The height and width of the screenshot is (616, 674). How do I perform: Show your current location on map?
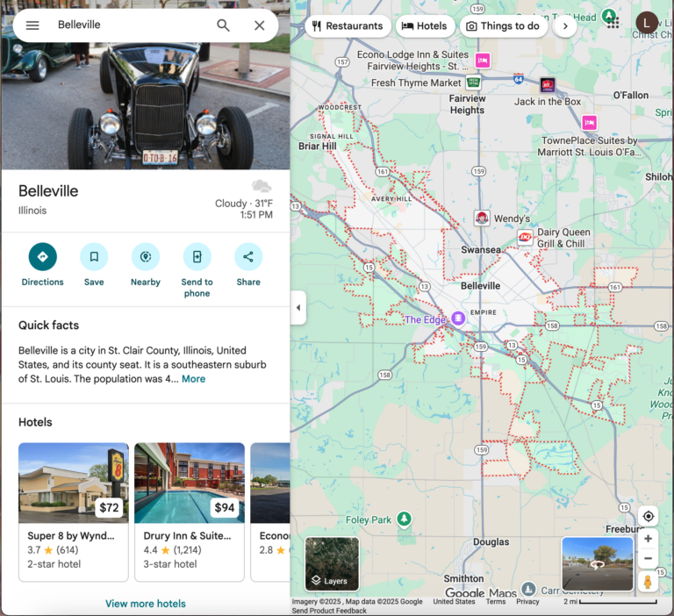click(648, 516)
